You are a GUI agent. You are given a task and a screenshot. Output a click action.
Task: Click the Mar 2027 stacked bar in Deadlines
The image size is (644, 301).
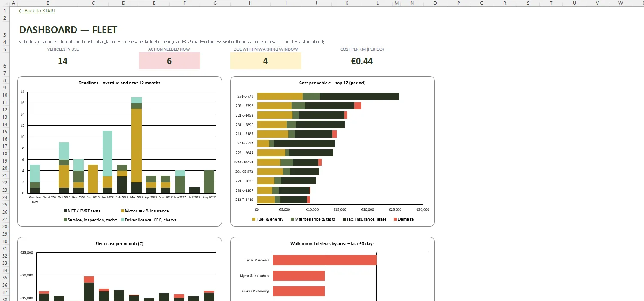(137, 145)
